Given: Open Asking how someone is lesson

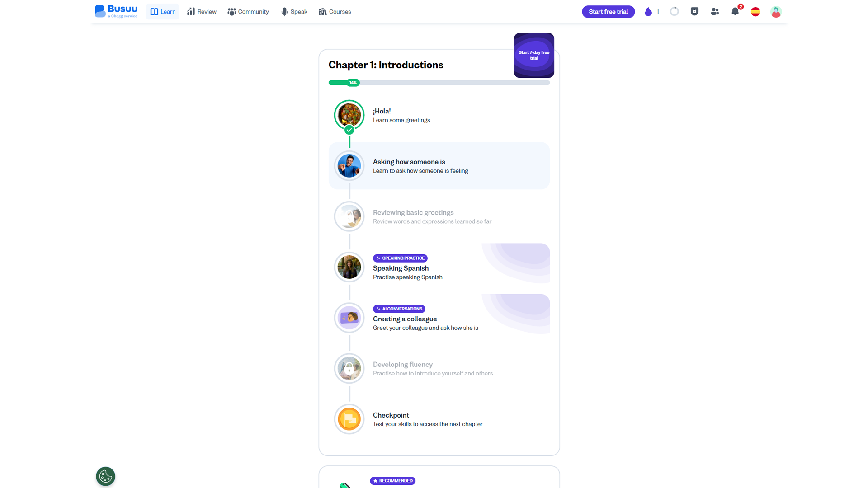Looking at the screenshot, I should [x=439, y=166].
